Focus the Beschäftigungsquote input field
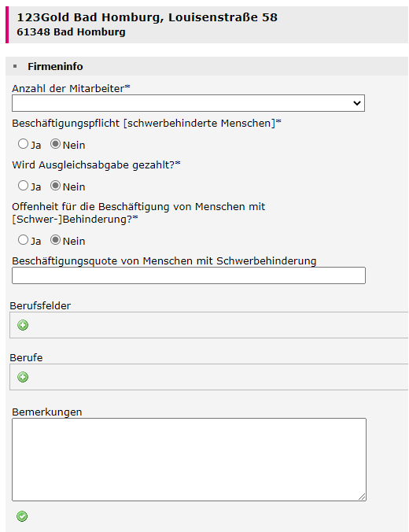The image size is (409, 532). [x=189, y=275]
